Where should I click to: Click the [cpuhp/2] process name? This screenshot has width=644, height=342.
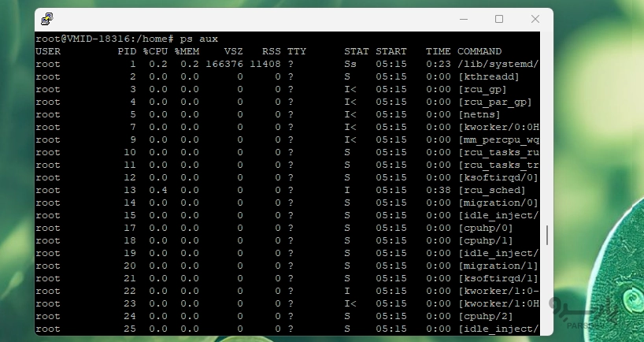point(485,316)
